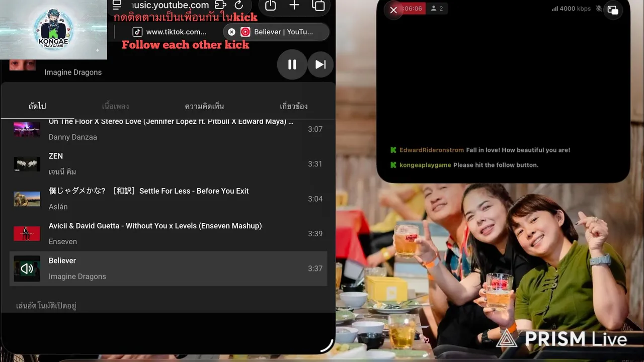Click the 3:39 duration of Without You x Levels
The width and height of the screenshot is (644, 362).
(315, 233)
